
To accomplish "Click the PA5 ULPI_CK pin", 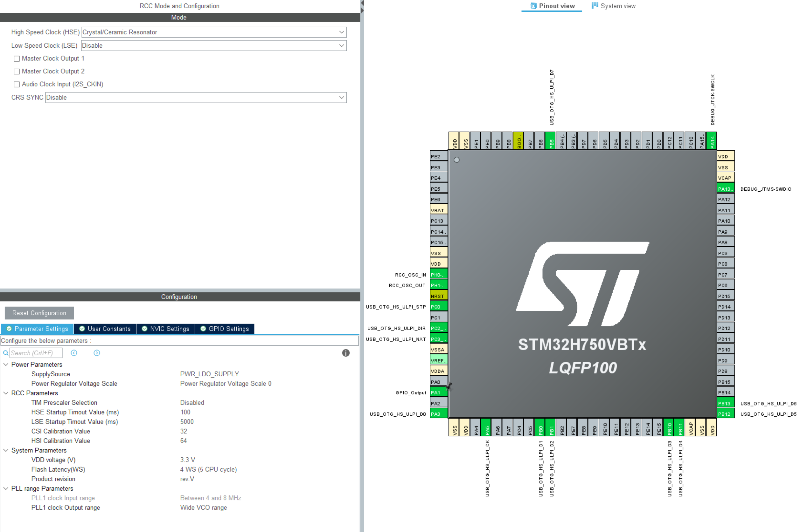I will coord(486,427).
